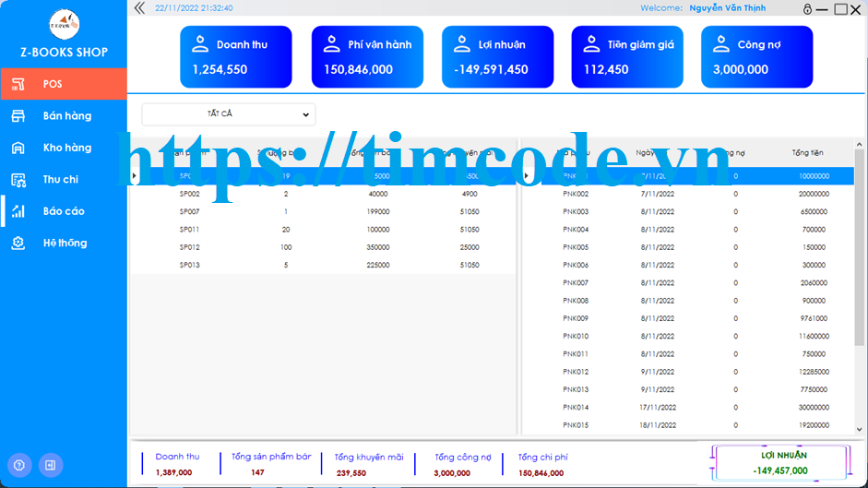Click the Bán hàng storefront icon

pos(18,115)
